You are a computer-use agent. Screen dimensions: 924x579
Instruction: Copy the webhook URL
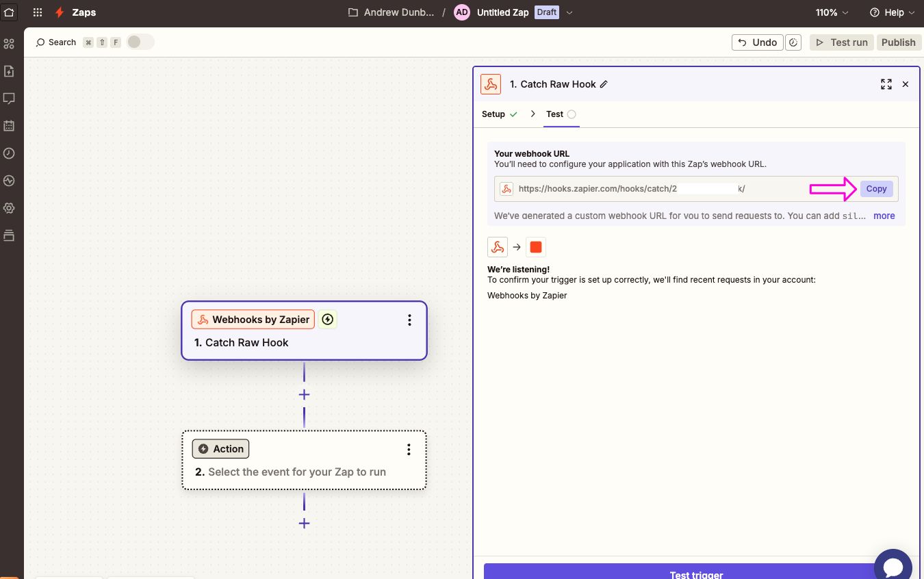click(x=876, y=189)
